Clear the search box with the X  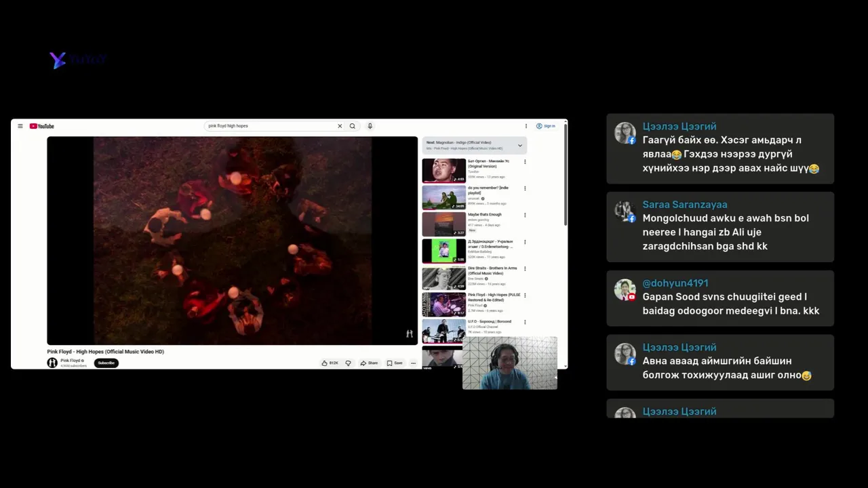click(x=340, y=126)
